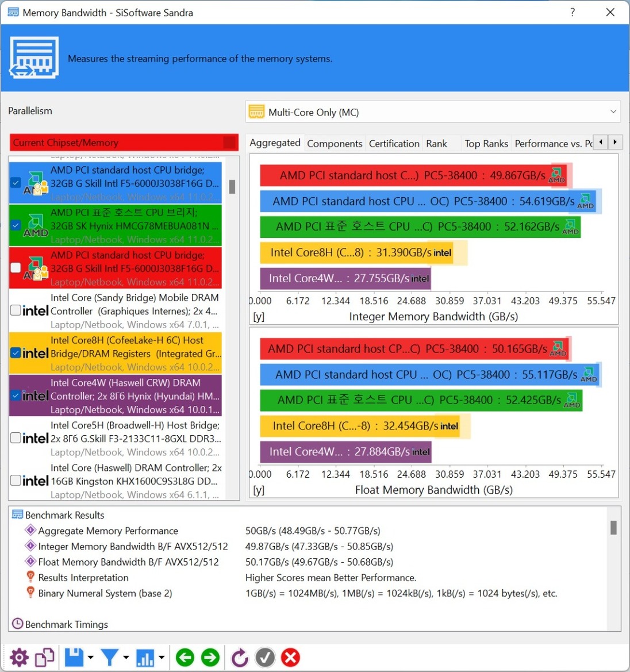Screen dimensions: 630x672
Task: Close the Memory Bandwidth window
Action: [610, 12]
